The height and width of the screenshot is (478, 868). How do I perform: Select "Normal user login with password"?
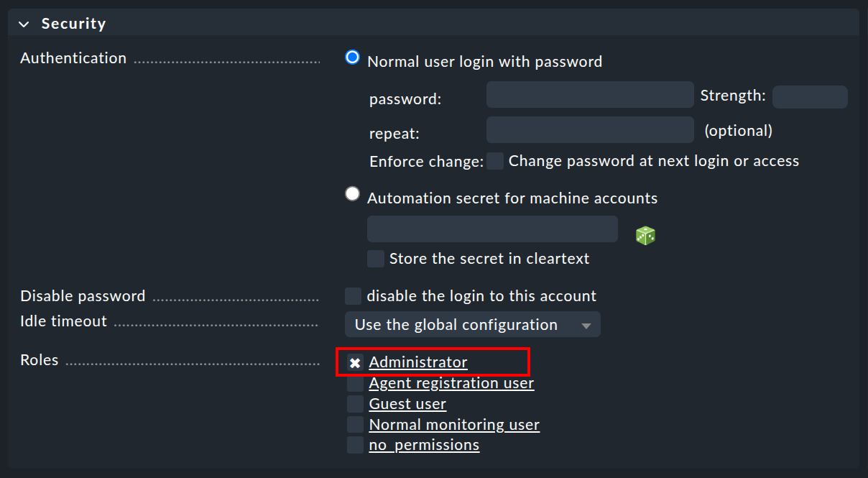click(351, 57)
